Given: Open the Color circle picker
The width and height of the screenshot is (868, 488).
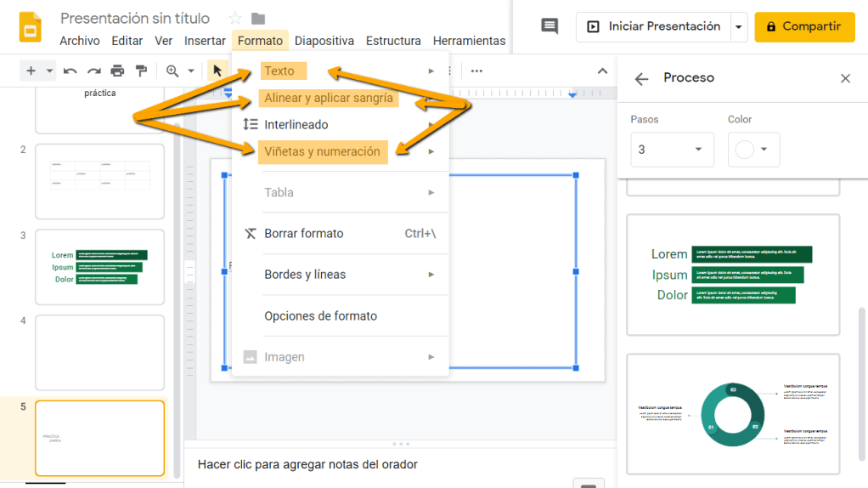Looking at the screenshot, I should click(x=753, y=150).
